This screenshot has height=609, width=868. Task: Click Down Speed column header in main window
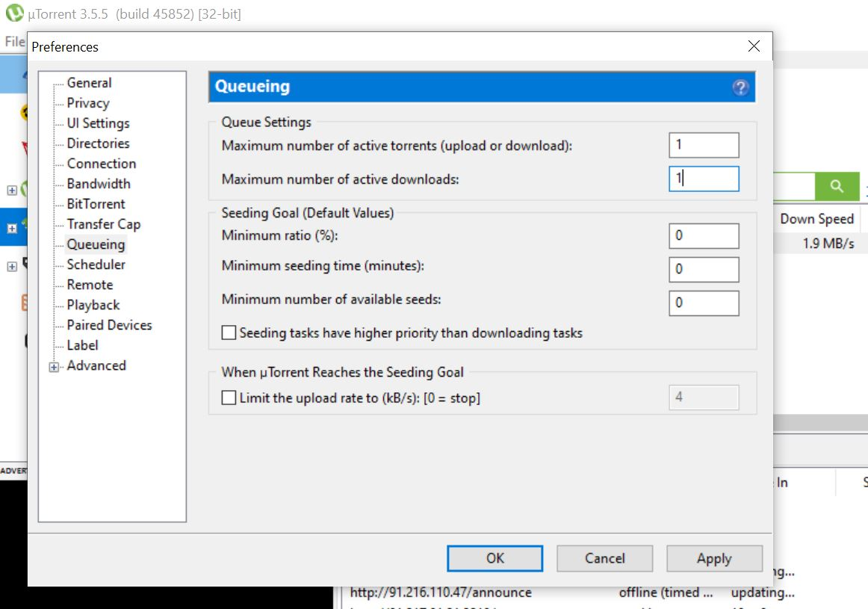pos(816,219)
